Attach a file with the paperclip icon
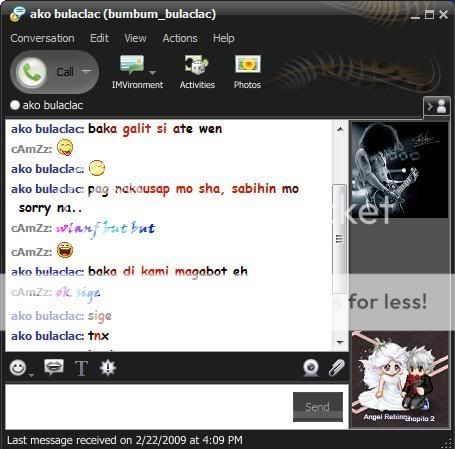The height and width of the screenshot is (449, 455). [336, 368]
